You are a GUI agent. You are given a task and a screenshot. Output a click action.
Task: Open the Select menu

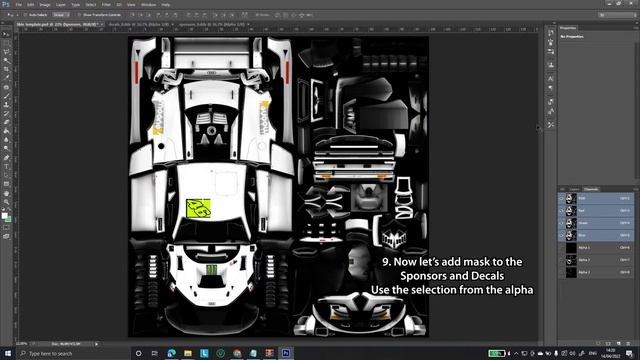91,4
